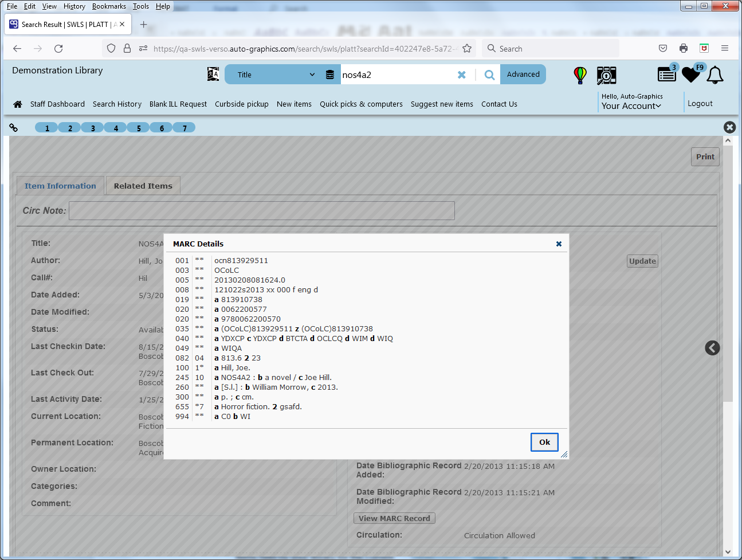The height and width of the screenshot is (560, 742).
Task: Click browser Search box
Action: click(x=551, y=49)
